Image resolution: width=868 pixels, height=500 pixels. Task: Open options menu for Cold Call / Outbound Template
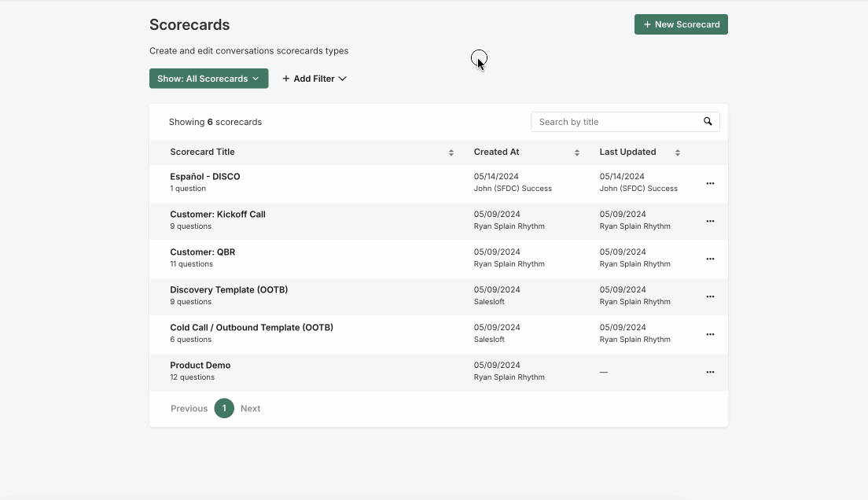click(710, 334)
